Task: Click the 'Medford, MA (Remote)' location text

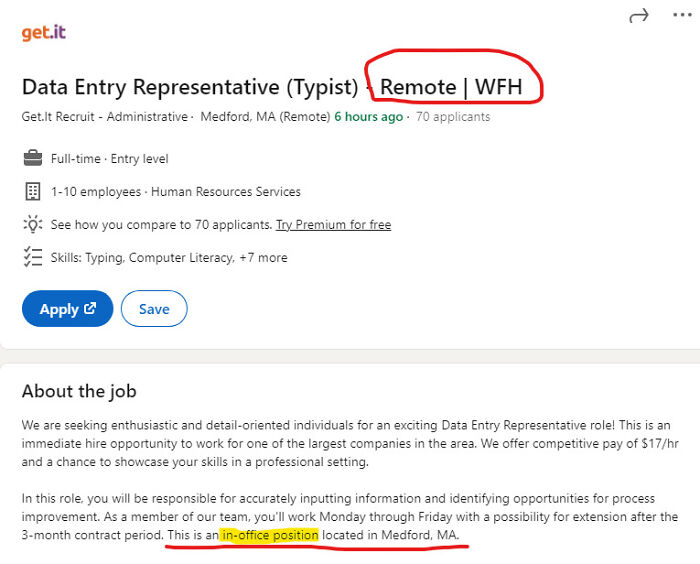Action: tap(265, 117)
